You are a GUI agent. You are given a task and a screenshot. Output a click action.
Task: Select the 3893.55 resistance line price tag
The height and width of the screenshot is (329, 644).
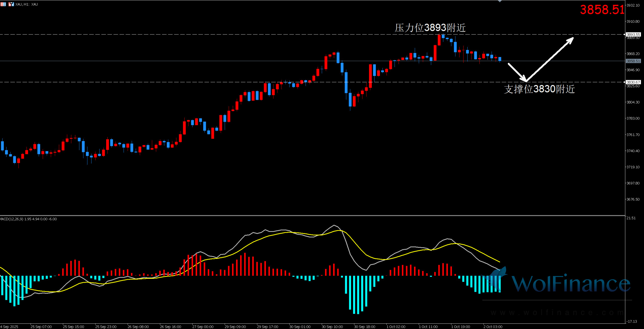tap(633, 34)
